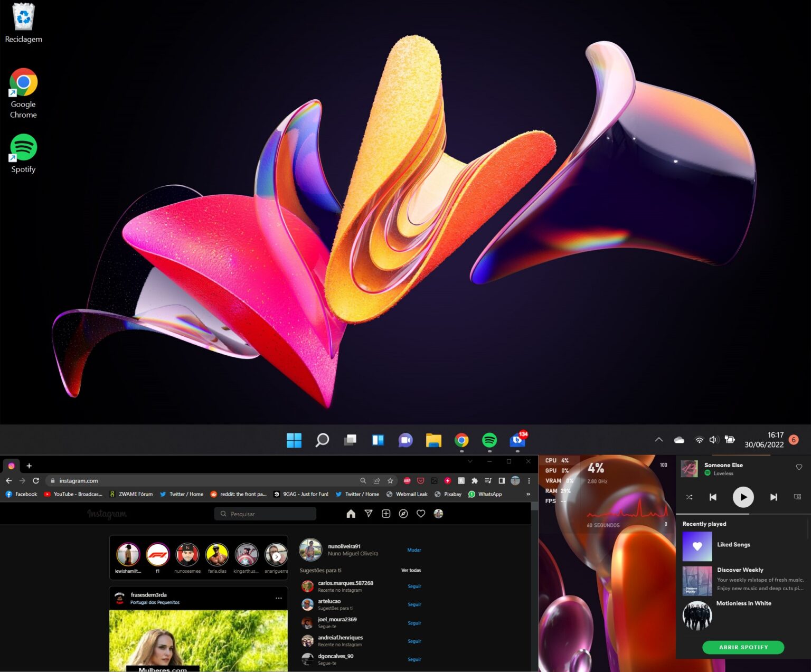Follow carlos.marques.587268 via Seguir
Viewport: 811px width, 672px height.
[414, 586]
